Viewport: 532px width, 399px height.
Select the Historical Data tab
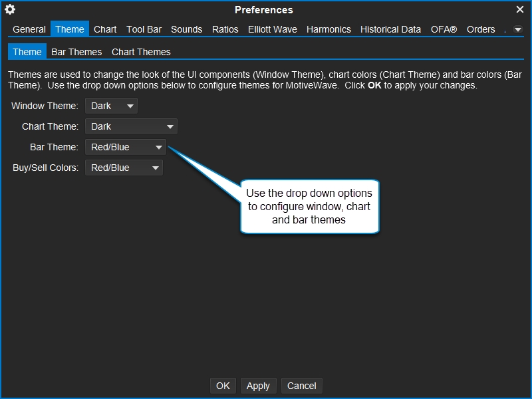tap(390, 29)
